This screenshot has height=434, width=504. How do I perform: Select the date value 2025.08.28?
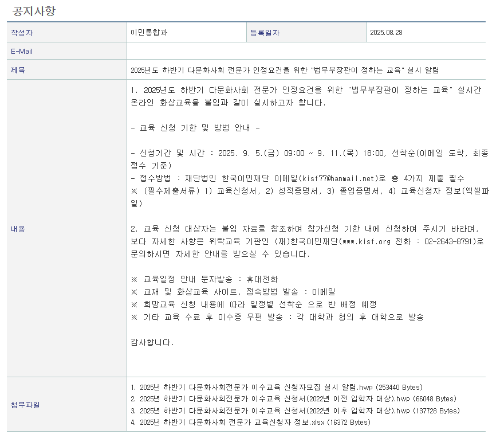[x=386, y=33]
